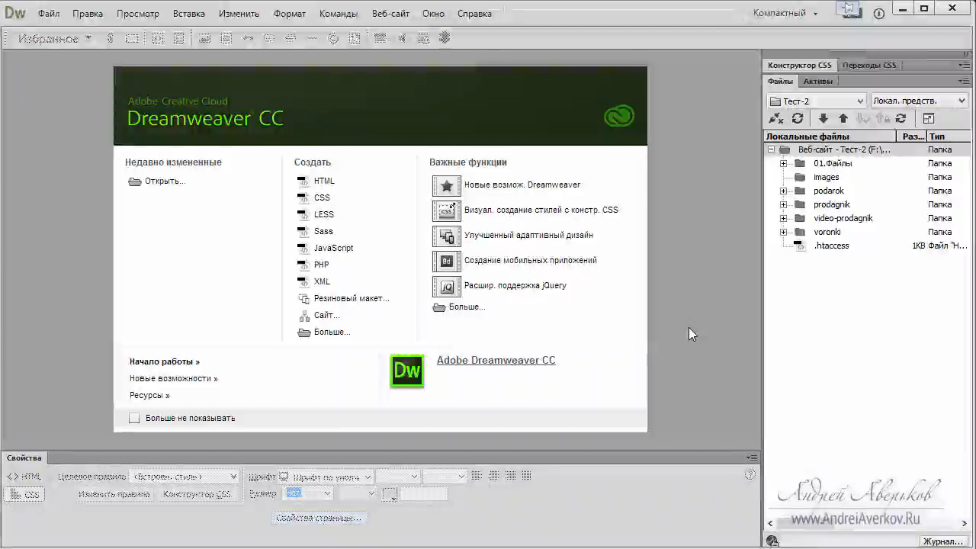Click the Создание мобильных приложений icon
Viewport: 976px width, 549px height.
446,261
